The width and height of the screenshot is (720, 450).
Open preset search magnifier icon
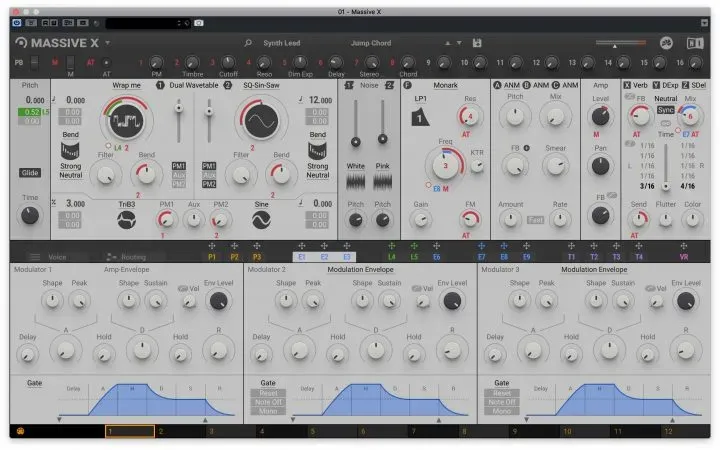tap(248, 43)
